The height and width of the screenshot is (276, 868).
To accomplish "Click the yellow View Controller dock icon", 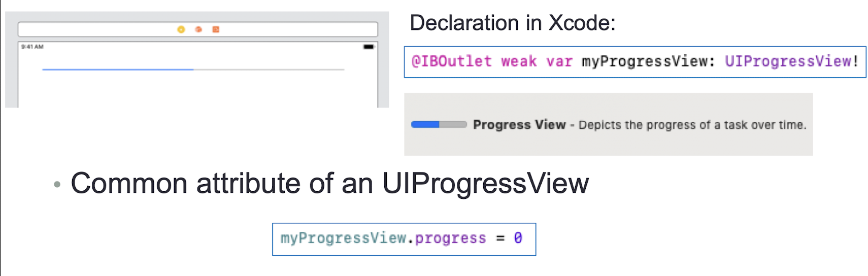I will (181, 29).
